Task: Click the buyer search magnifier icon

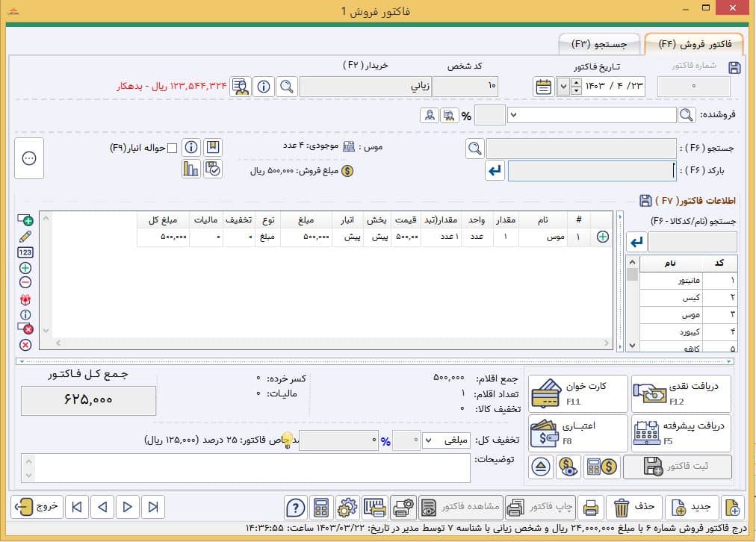Action: pyautogui.click(x=286, y=87)
